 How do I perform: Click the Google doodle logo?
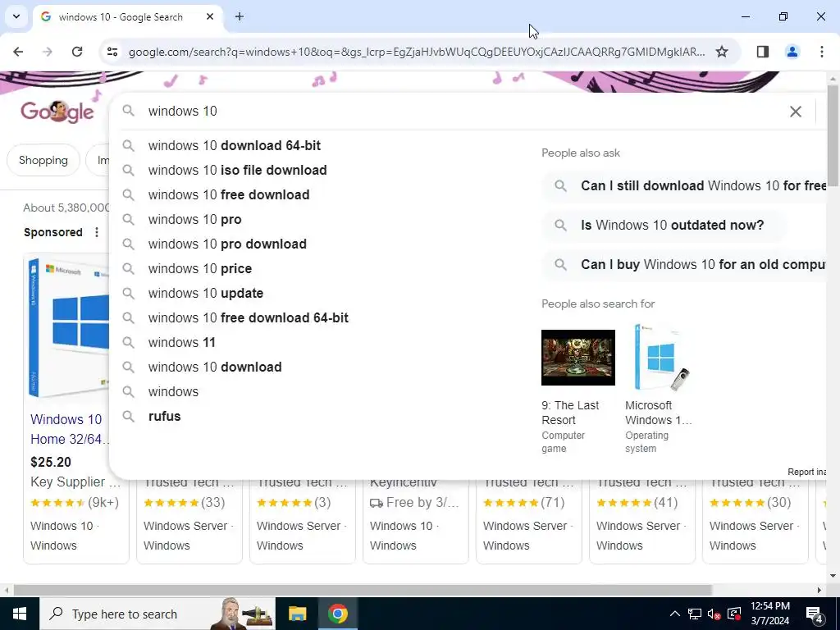pos(57,111)
